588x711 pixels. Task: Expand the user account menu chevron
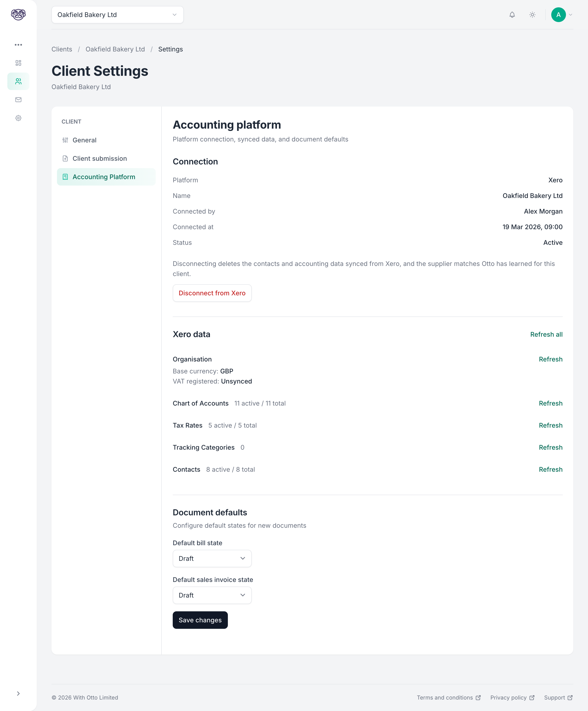pyautogui.click(x=571, y=14)
